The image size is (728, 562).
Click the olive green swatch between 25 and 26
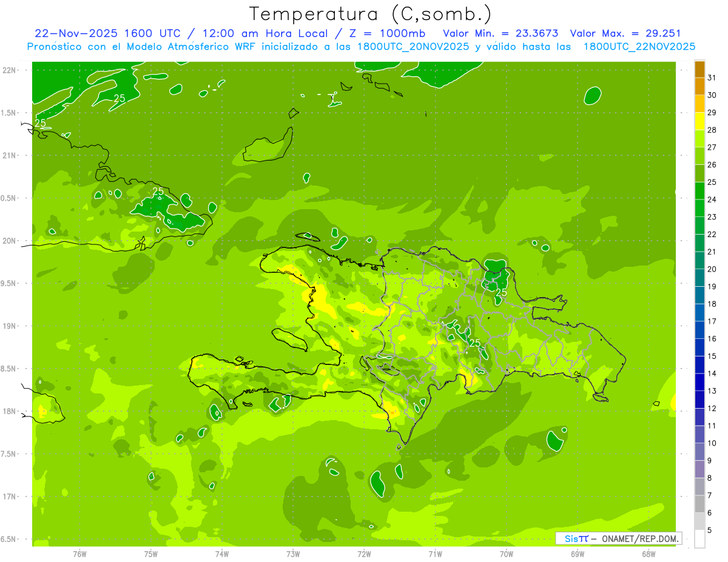pyautogui.click(x=699, y=173)
